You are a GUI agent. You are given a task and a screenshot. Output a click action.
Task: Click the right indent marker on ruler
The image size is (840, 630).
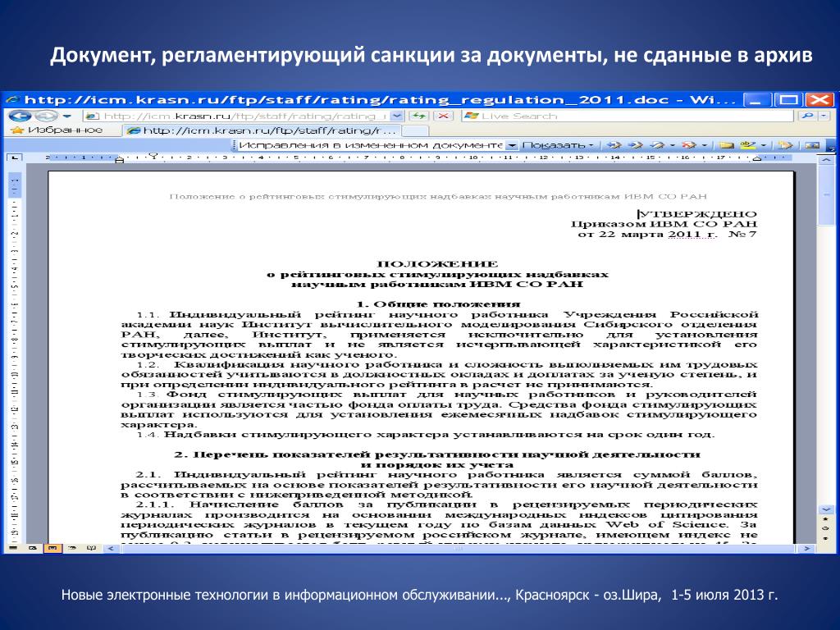(x=757, y=158)
